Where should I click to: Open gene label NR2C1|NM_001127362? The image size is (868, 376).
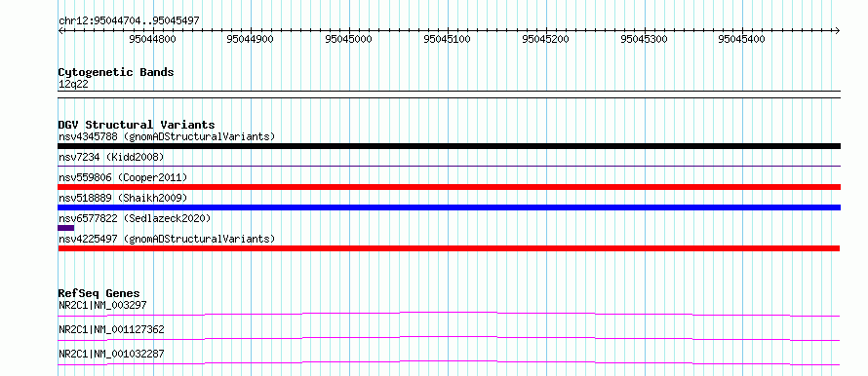click(111, 329)
